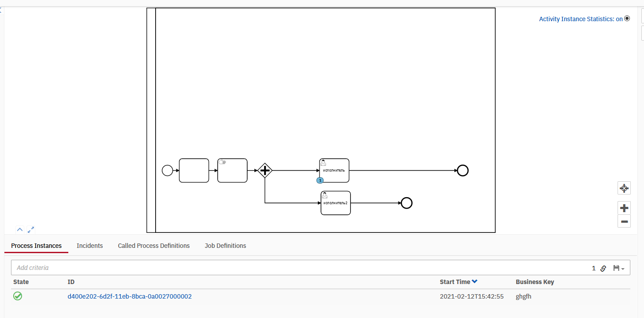
Task: Zoom in on the diagram
Action: [x=624, y=208]
